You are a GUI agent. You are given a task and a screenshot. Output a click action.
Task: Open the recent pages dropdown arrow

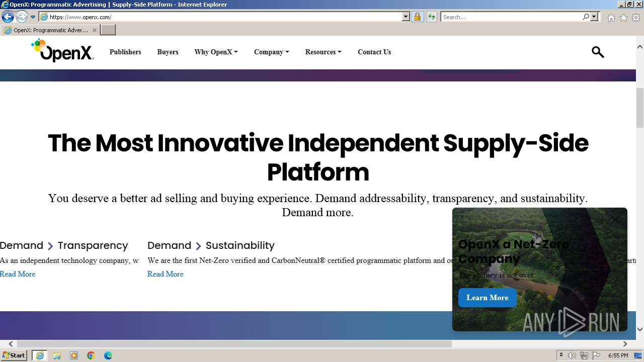coord(33,17)
